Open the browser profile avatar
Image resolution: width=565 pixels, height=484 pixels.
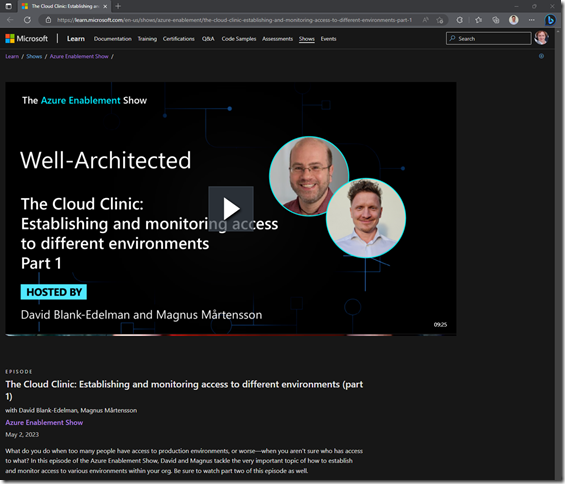coord(513,20)
